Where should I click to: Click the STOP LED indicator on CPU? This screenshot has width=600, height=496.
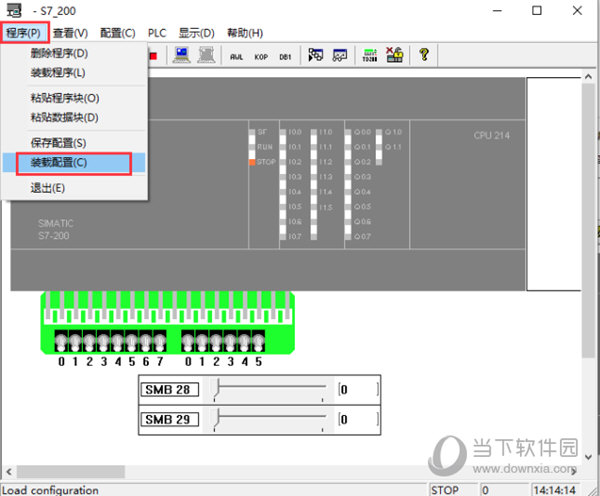click(252, 162)
